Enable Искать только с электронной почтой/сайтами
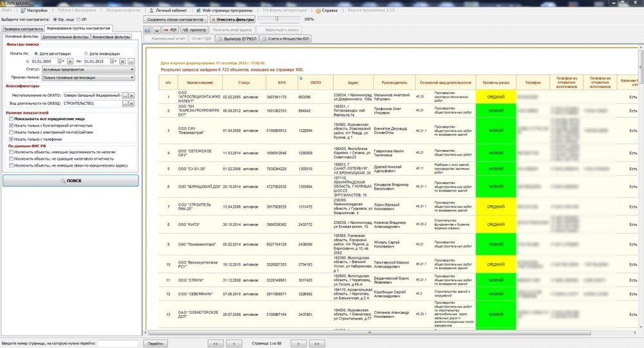Image resolution: width=644 pixels, height=348 pixels. 12,132
